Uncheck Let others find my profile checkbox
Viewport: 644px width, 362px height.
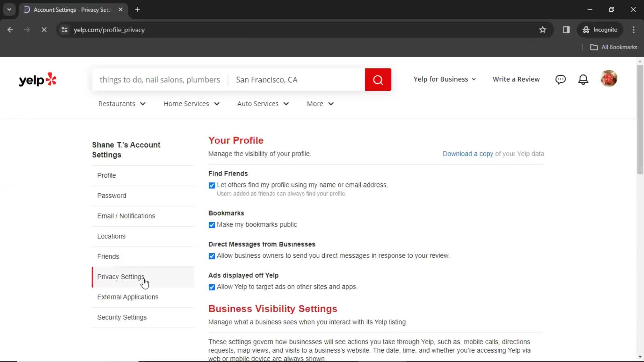212,185
